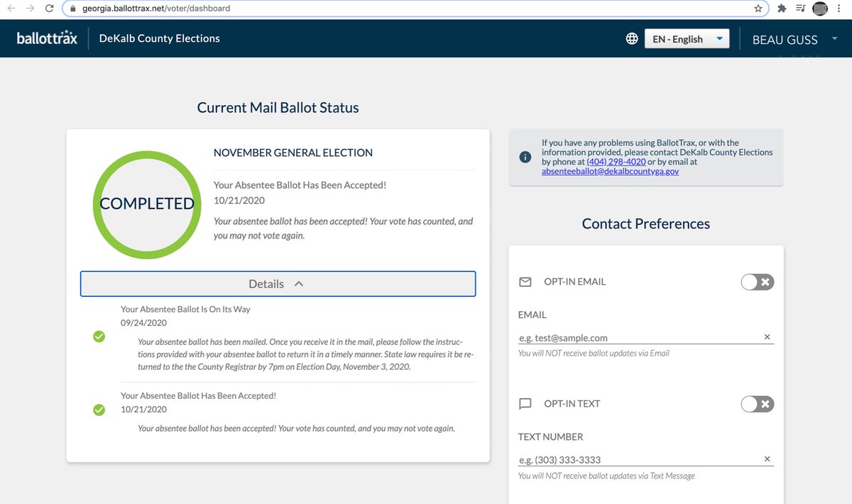
Task: Click the Current Mail Ballot Status heading
Action: 278,108
